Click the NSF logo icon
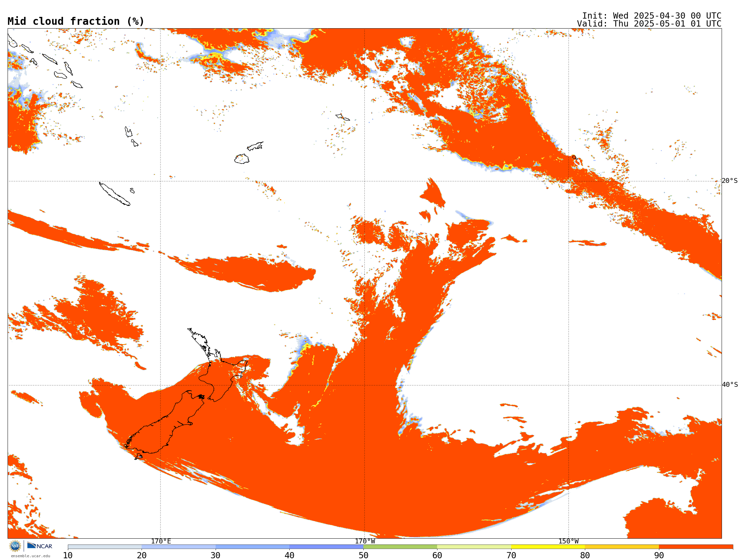Screen dimensions: 744x560 pos(15,546)
